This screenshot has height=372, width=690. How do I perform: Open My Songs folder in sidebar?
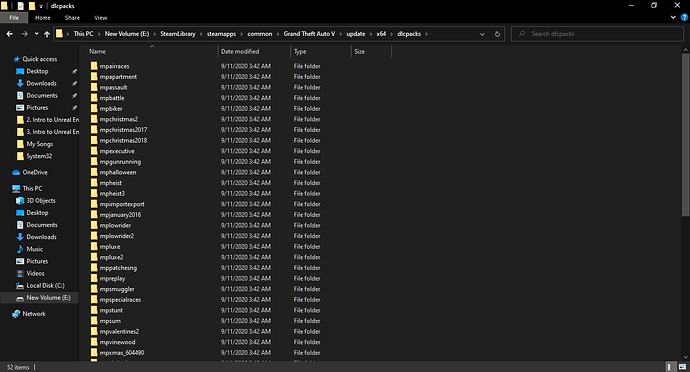pos(40,144)
